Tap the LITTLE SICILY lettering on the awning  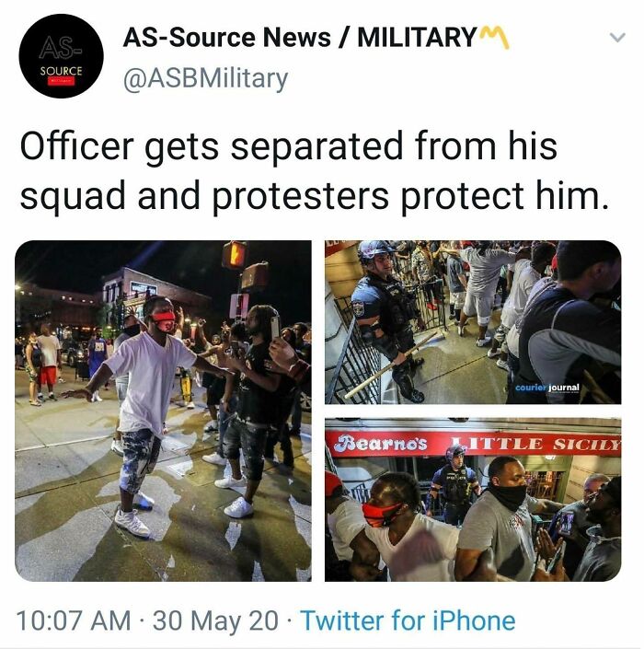(x=535, y=444)
